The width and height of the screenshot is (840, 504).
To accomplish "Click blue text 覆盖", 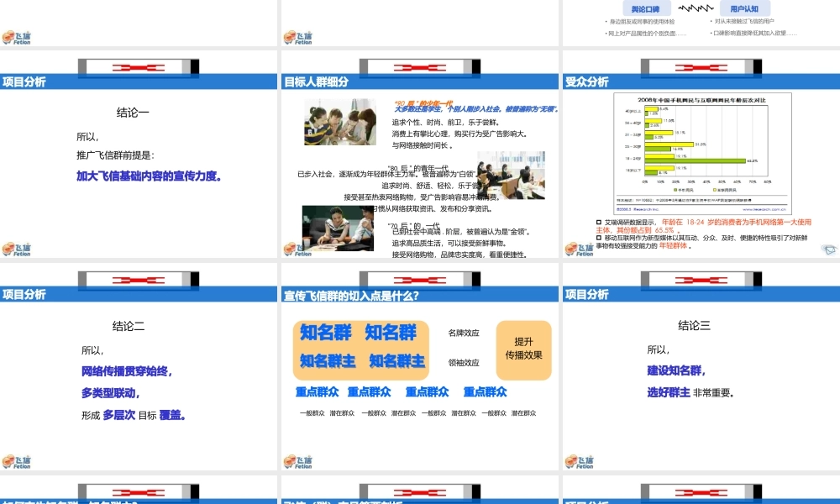I will [x=172, y=415].
